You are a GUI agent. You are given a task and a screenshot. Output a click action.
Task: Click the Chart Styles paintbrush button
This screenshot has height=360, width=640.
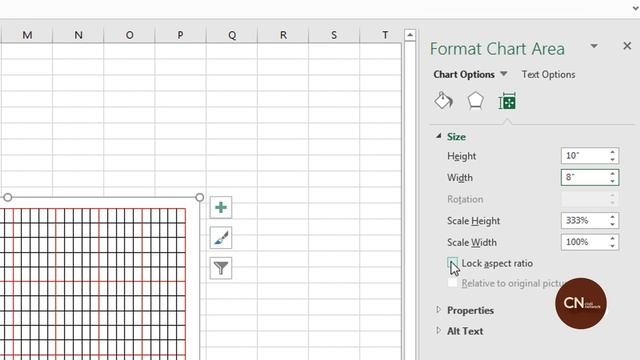[x=221, y=238]
